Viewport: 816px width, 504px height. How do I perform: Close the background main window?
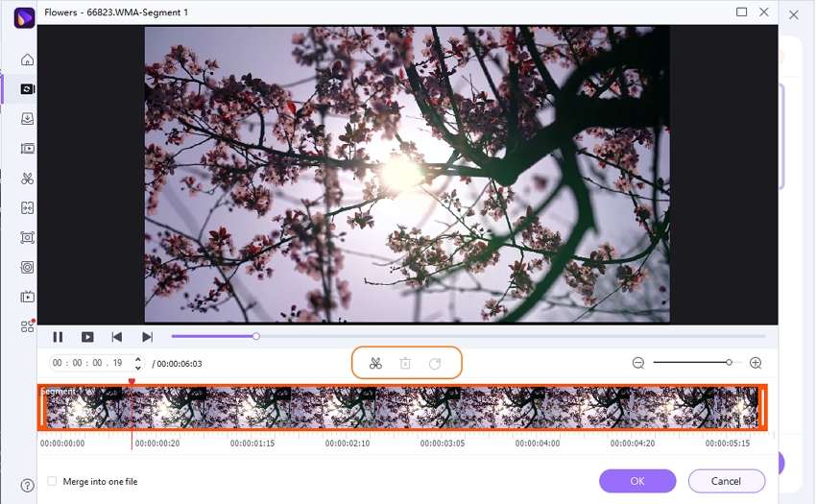[794, 15]
